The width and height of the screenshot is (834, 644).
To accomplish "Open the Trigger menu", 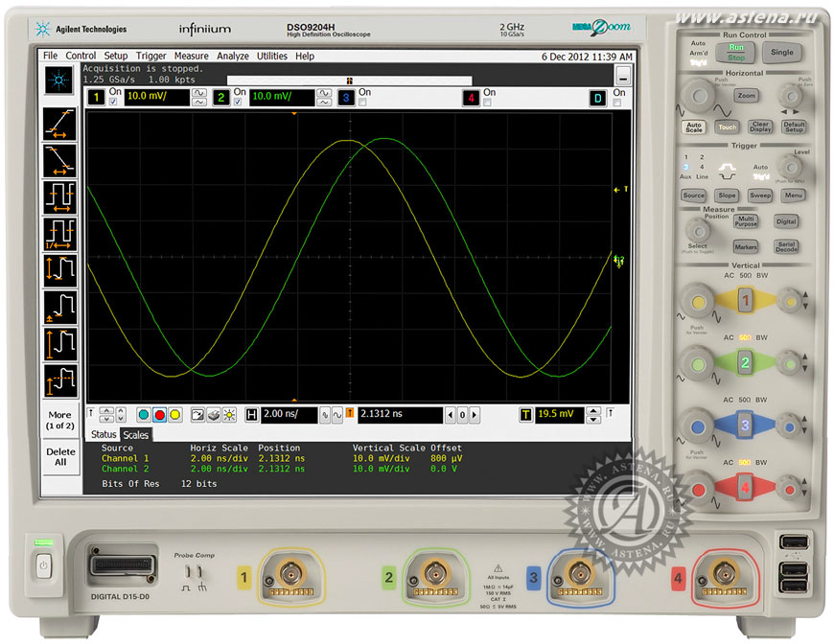I will tap(151, 56).
